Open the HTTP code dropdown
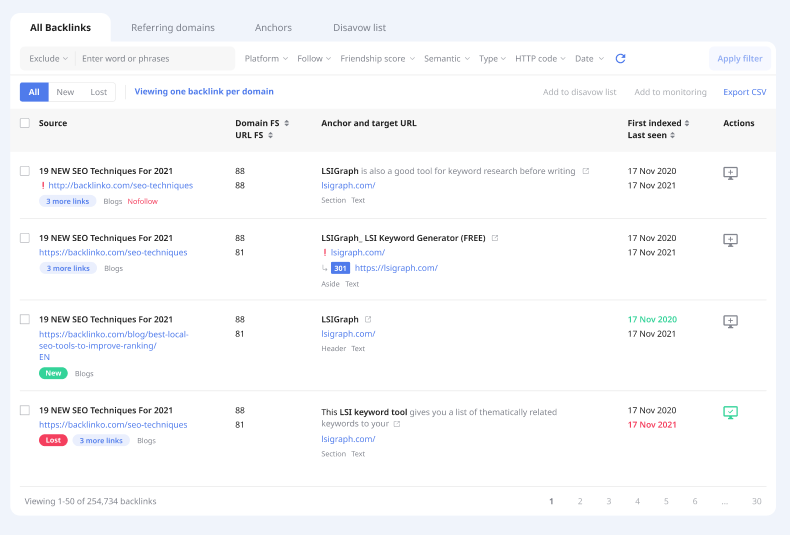 coord(540,59)
